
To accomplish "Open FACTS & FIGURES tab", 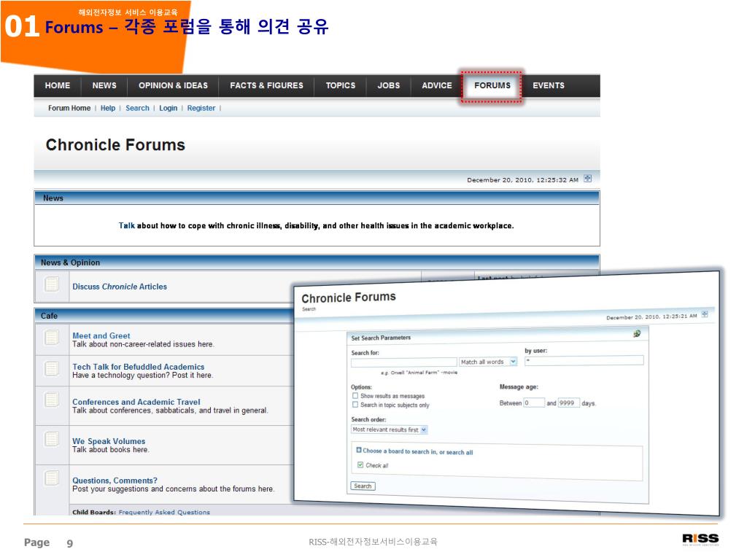I will tap(266, 86).
